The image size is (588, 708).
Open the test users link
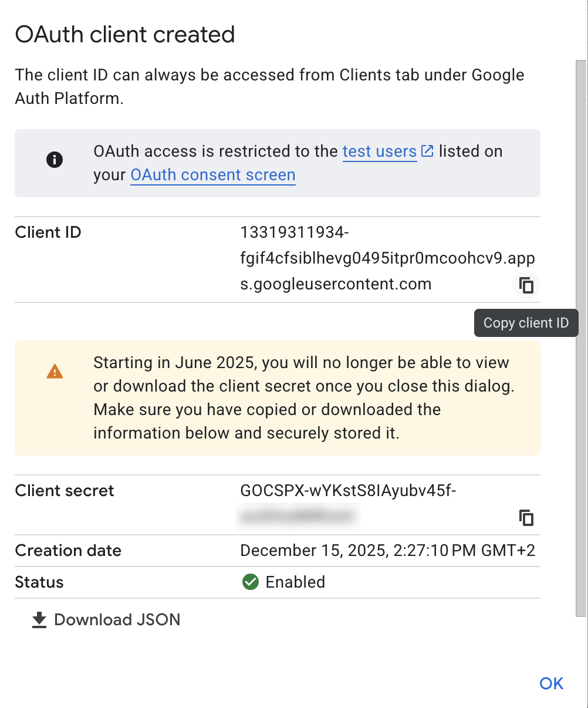pyautogui.click(x=379, y=151)
